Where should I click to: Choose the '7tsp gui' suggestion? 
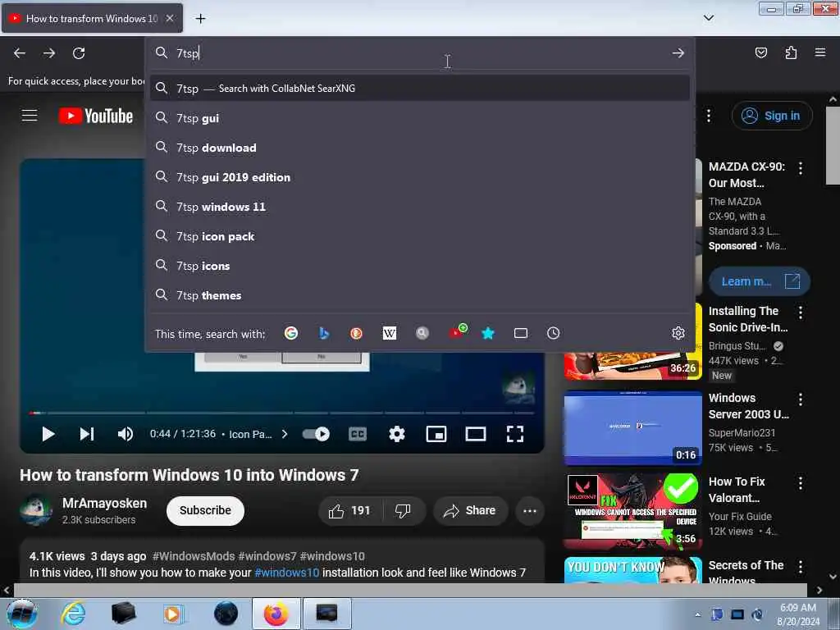(419, 118)
